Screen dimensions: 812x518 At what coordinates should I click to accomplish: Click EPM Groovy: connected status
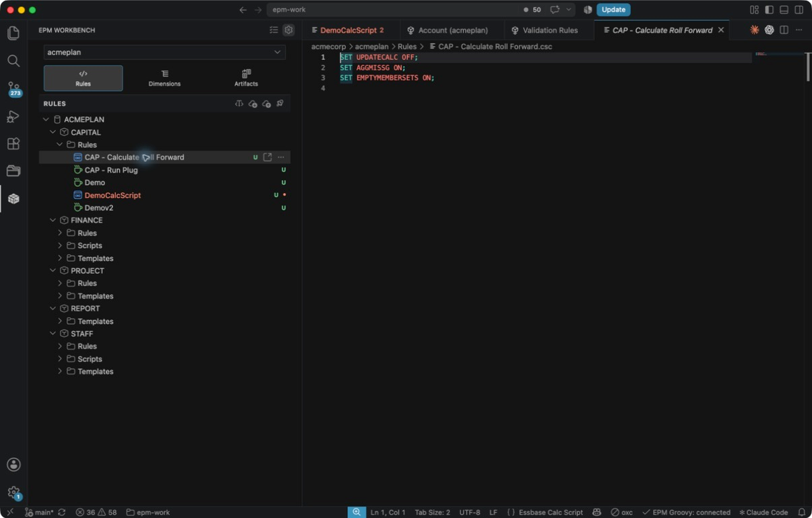coord(686,513)
